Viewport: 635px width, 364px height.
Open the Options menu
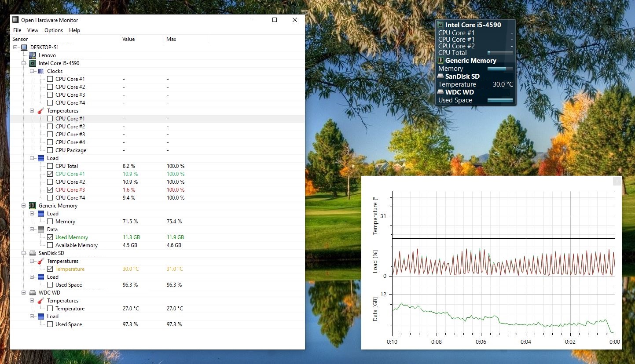[54, 30]
